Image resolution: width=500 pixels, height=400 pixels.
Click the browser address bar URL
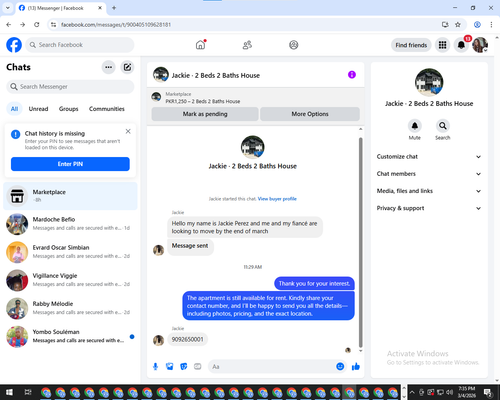[x=116, y=25]
